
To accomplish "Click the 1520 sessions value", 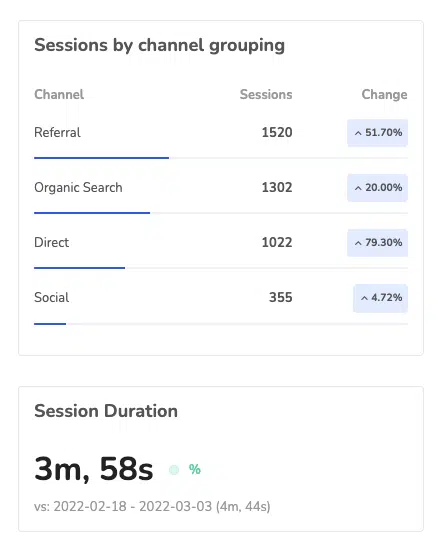I will click(277, 132).
